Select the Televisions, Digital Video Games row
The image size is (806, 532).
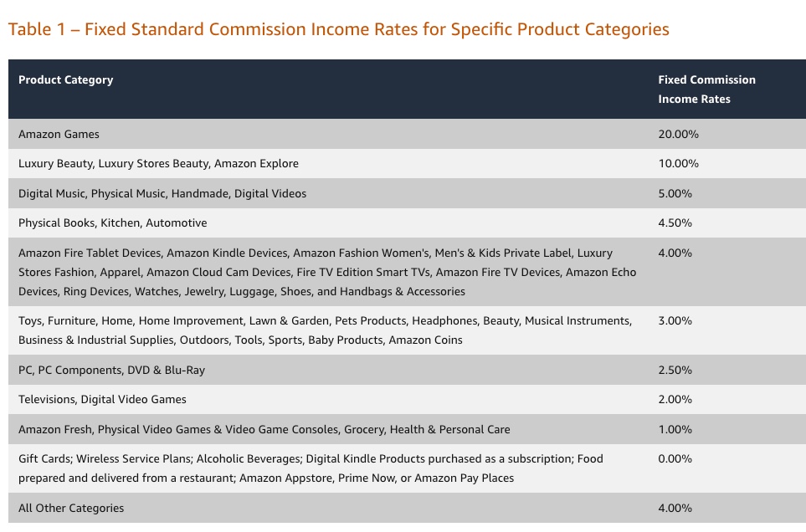[102, 399]
